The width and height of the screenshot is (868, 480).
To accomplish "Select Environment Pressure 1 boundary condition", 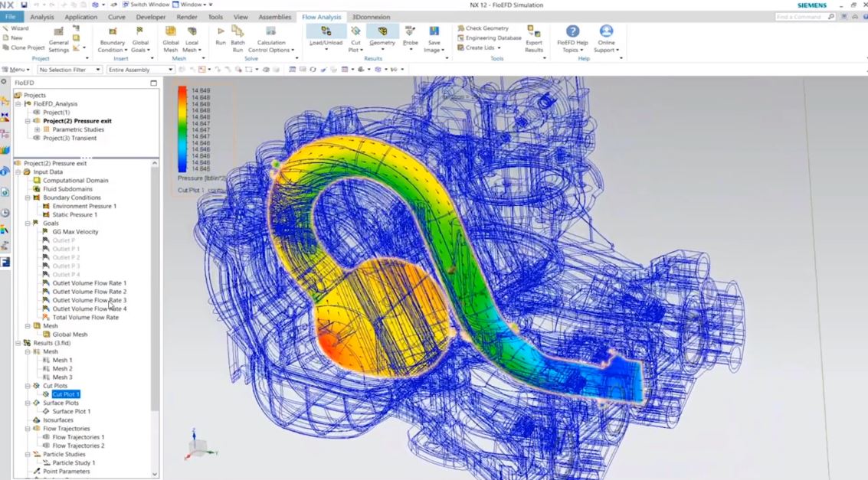I will [x=84, y=206].
